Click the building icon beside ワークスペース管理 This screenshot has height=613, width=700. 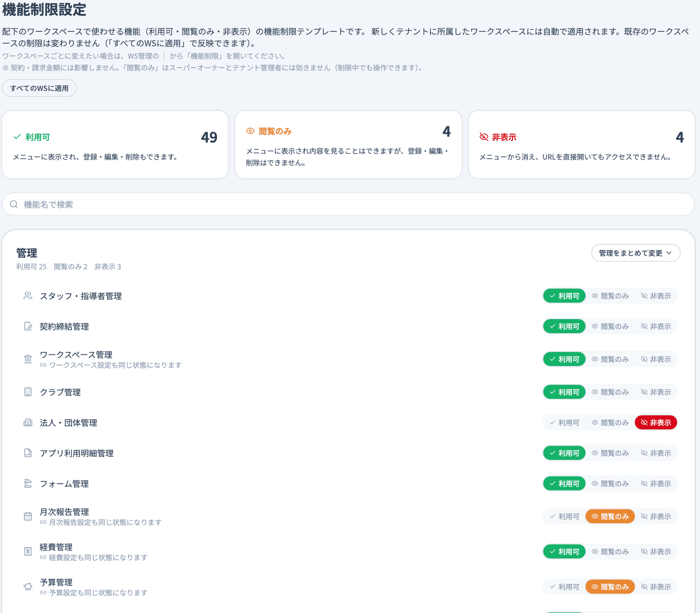(28, 359)
